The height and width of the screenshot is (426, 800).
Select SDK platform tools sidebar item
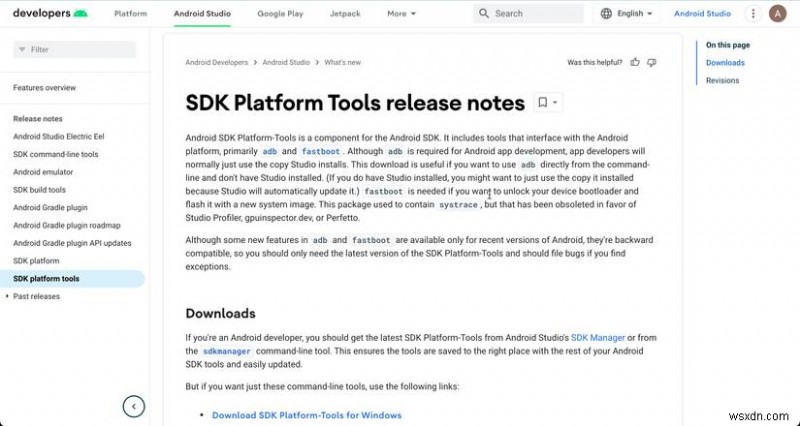click(72, 279)
